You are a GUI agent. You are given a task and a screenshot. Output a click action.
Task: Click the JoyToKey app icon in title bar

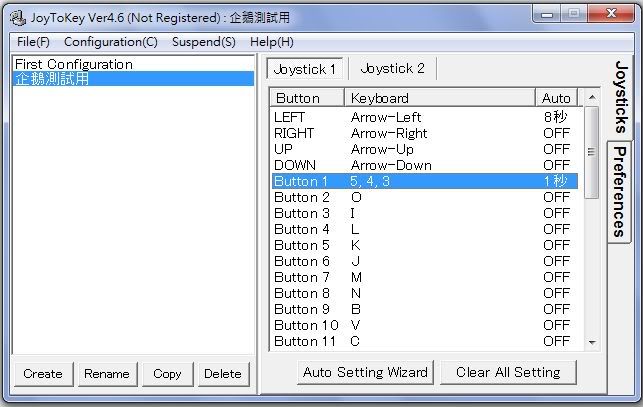point(17,18)
